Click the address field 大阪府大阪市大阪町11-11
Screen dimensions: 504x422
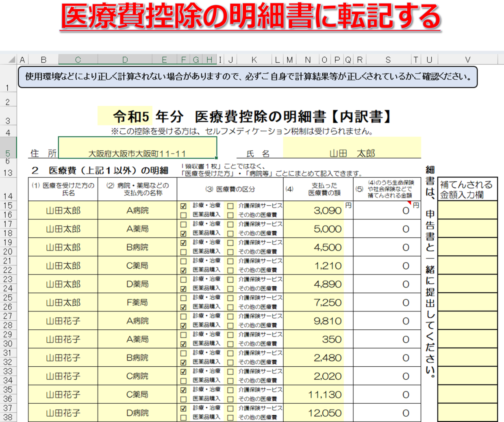(137, 148)
